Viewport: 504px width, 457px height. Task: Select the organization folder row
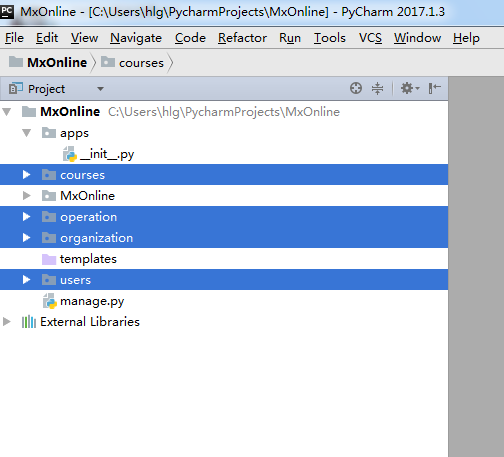click(x=224, y=238)
